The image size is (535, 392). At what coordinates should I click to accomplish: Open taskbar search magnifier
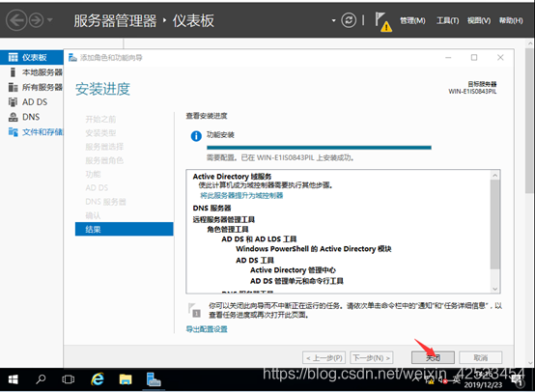[x=41, y=379]
